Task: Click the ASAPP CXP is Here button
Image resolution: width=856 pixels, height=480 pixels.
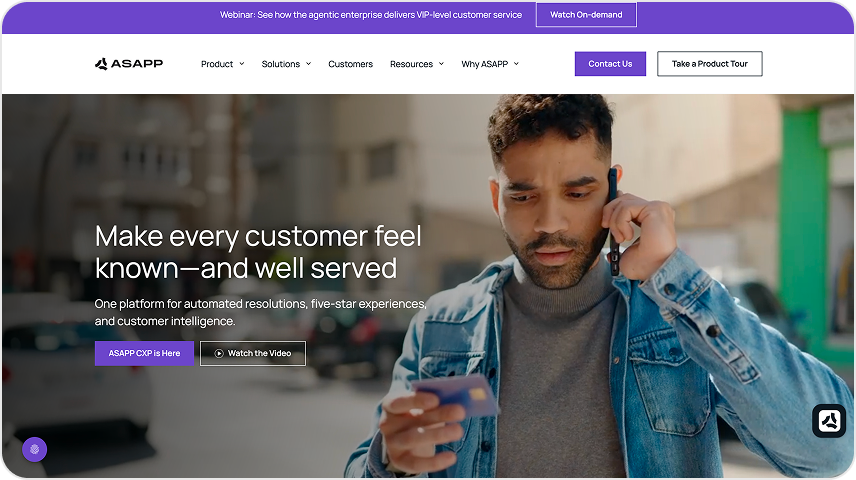Action: pos(144,353)
